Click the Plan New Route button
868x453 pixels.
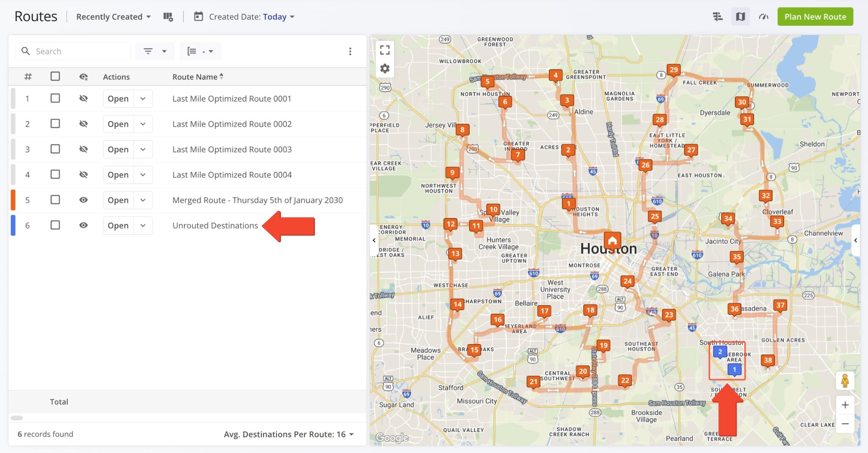[x=815, y=17]
